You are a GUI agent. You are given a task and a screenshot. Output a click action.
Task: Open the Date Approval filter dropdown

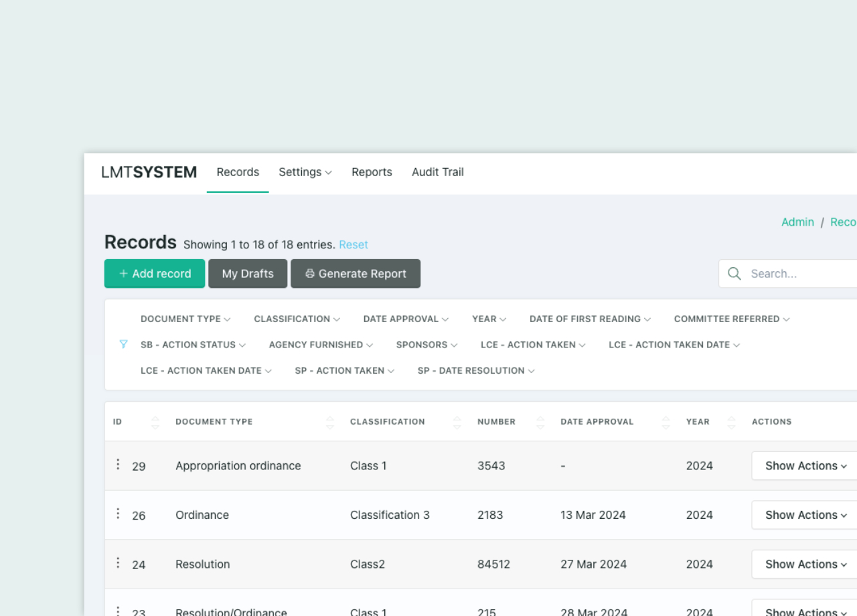coord(406,319)
